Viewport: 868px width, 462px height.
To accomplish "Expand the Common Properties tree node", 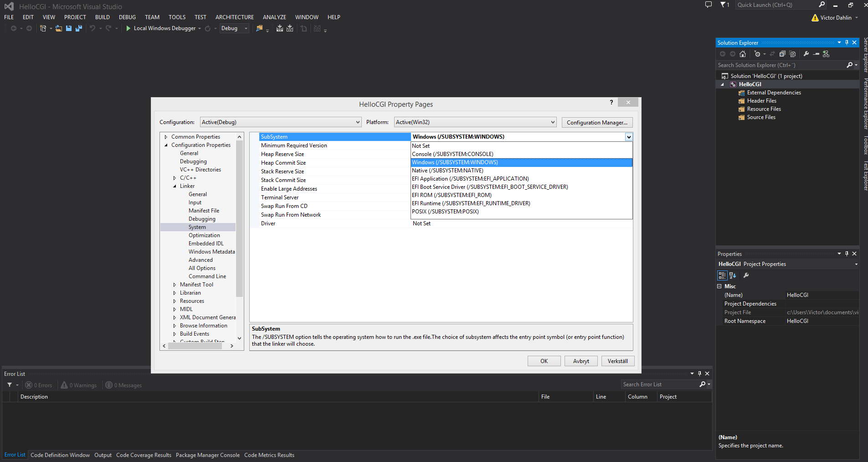I will tap(166, 137).
